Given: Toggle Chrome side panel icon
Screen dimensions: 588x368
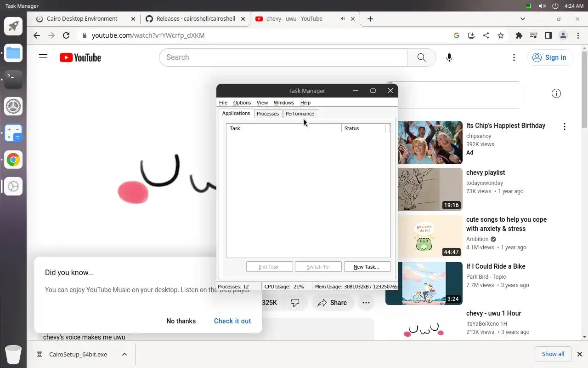Looking at the screenshot, I should pyautogui.click(x=548, y=35).
